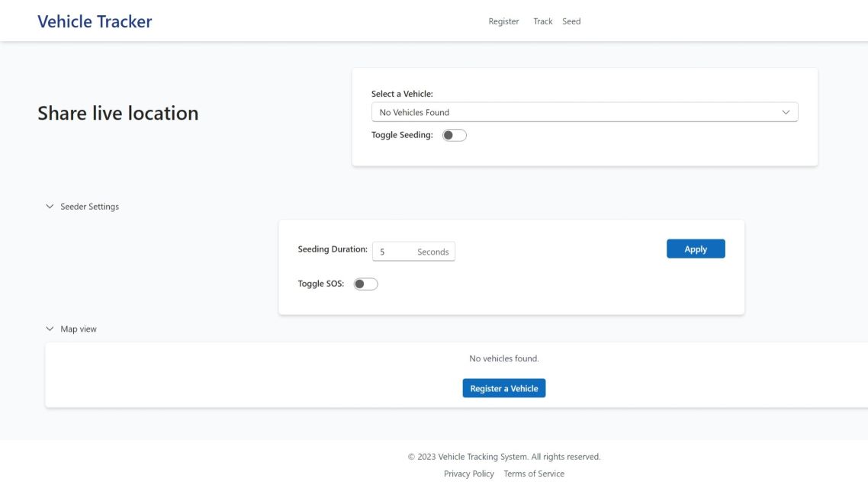Click the "No vehicles found." map message

503,358
